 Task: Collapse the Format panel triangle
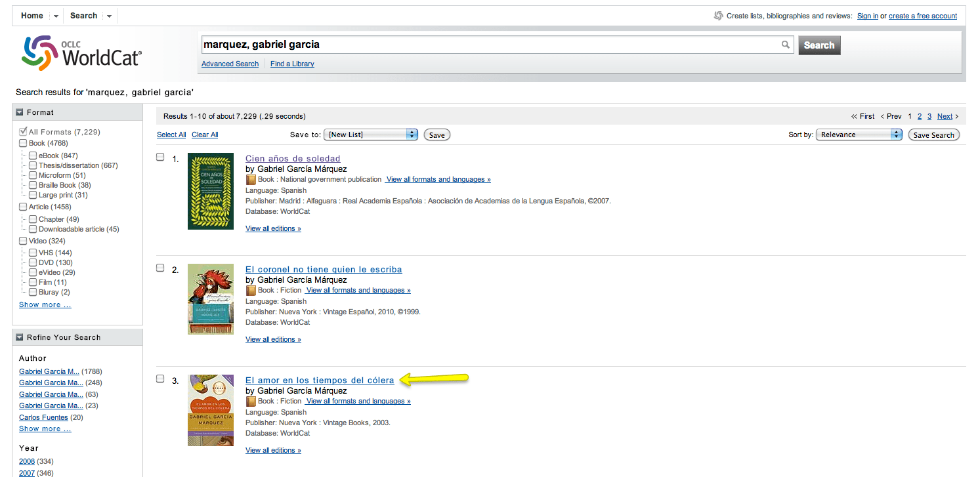[20, 112]
